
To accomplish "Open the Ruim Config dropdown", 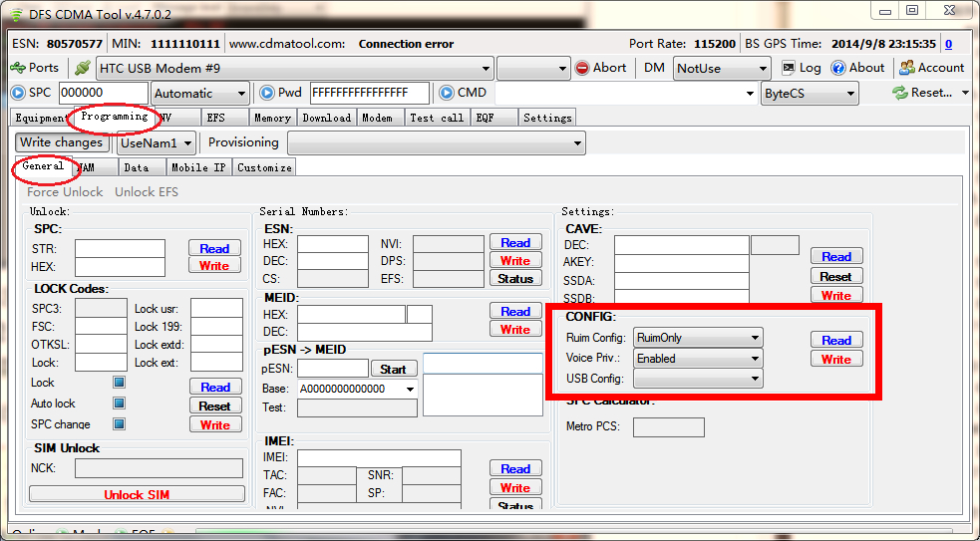I will (698, 338).
